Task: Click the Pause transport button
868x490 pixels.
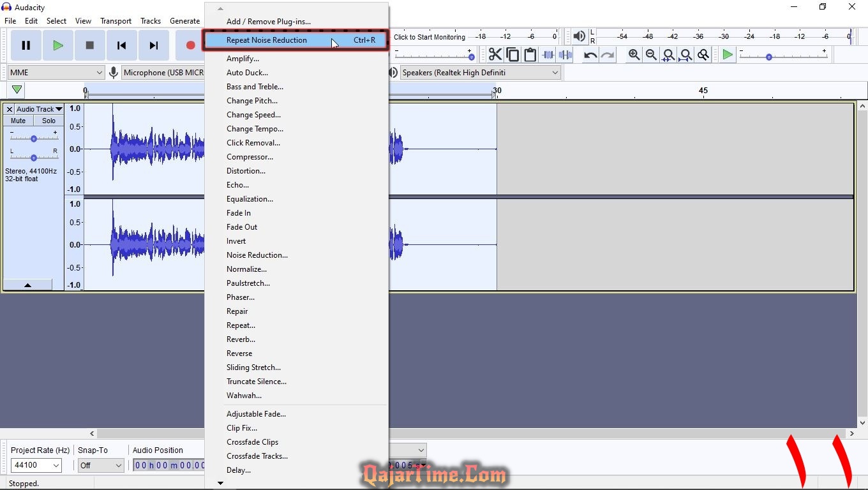Action: coord(26,45)
